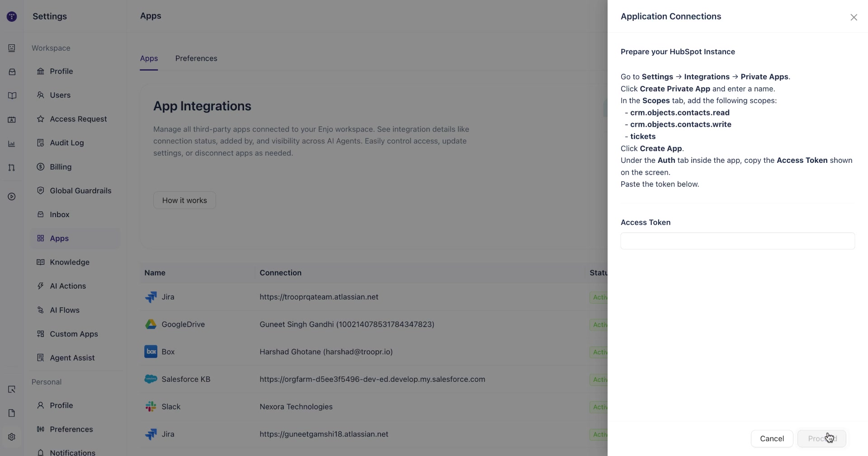Click the Slack app icon
This screenshot has height=456, width=868.
(151, 407)
